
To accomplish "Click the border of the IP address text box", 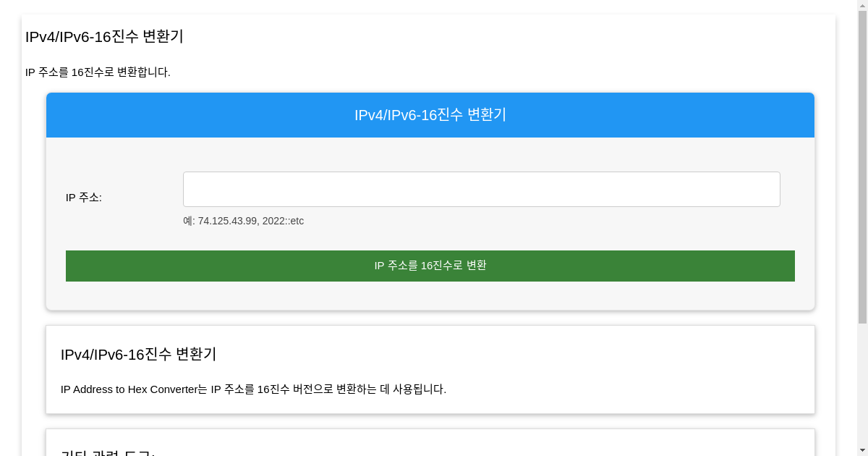I will coord(481,172).
